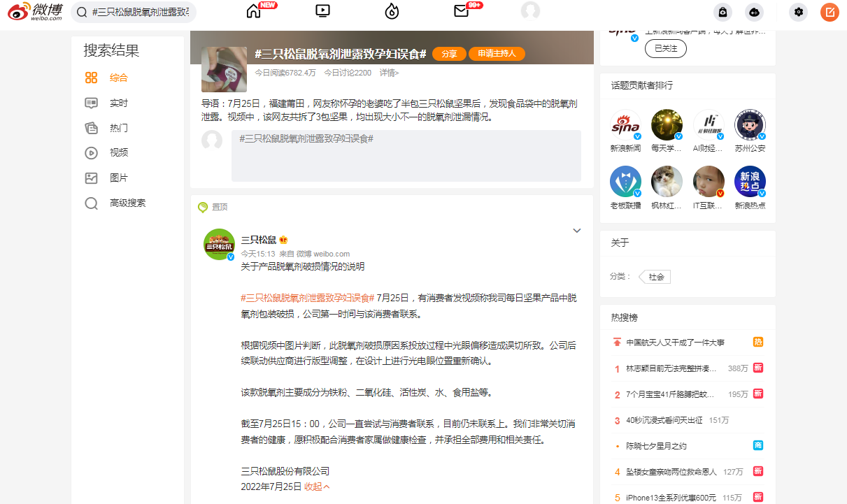Screen dimensions: 847x504
Task: Click the 分享 share button
Action: tap(449, 54)
